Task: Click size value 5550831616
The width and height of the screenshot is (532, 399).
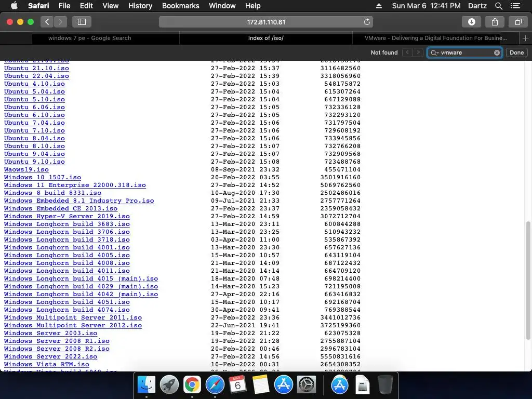Action: [x=340, y=356]
